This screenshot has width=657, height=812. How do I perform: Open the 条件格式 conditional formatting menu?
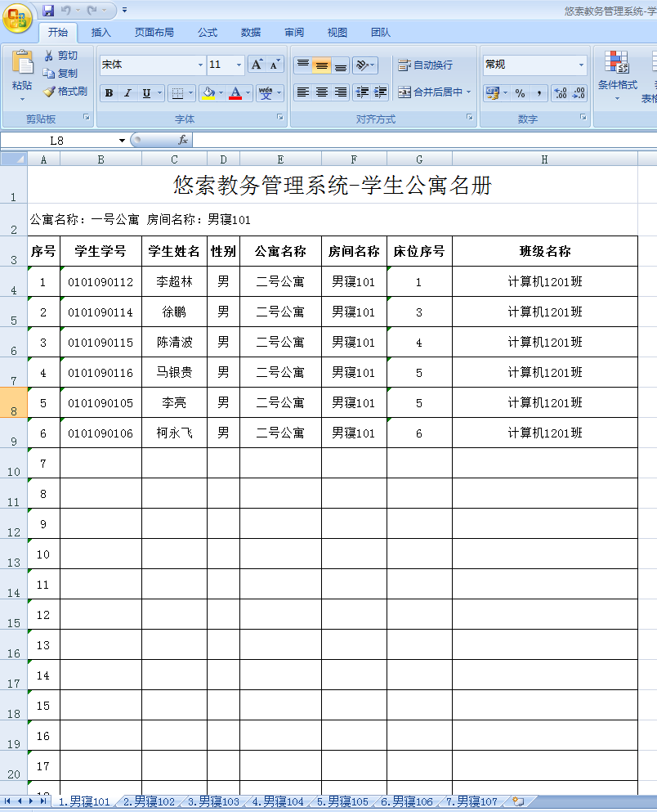617,75
